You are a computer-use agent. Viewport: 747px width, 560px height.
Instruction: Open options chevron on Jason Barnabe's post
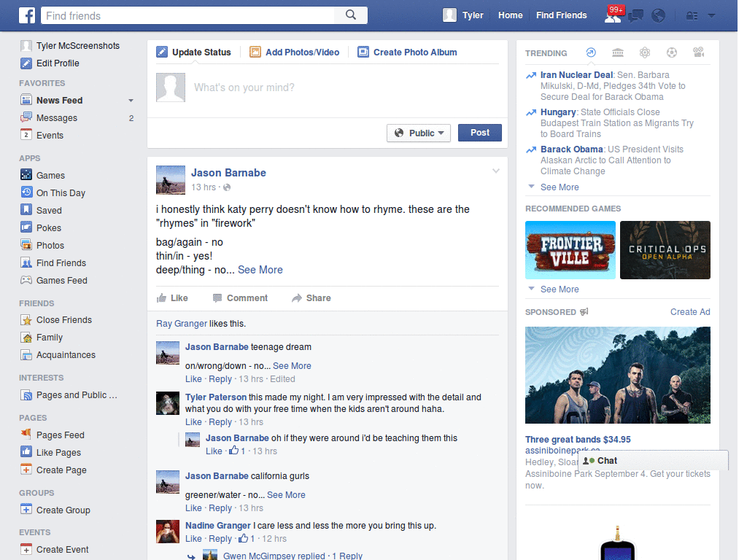pyautogui.click(x=496, y=171)
